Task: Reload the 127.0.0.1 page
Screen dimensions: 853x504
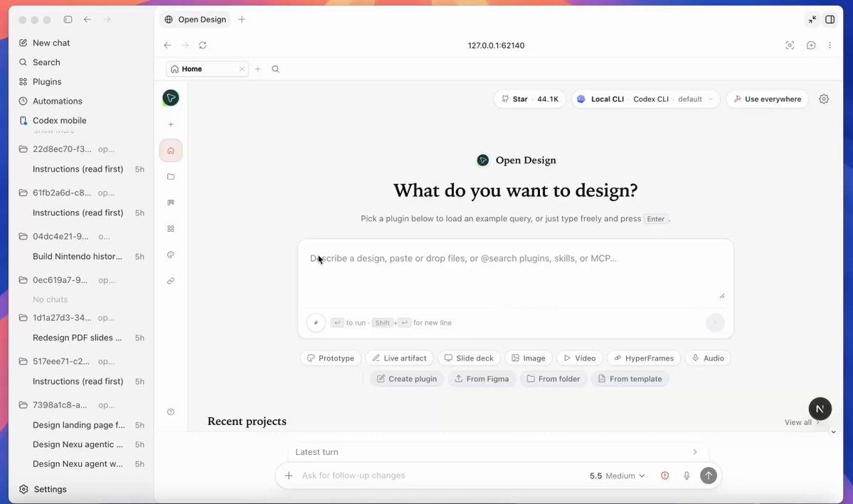Action: pos(202,45)
